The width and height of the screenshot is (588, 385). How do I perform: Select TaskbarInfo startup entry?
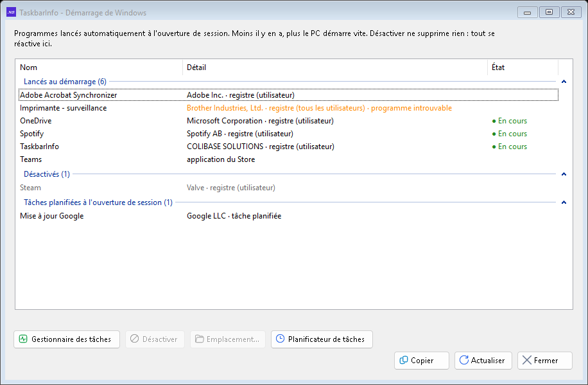point(288,147)
